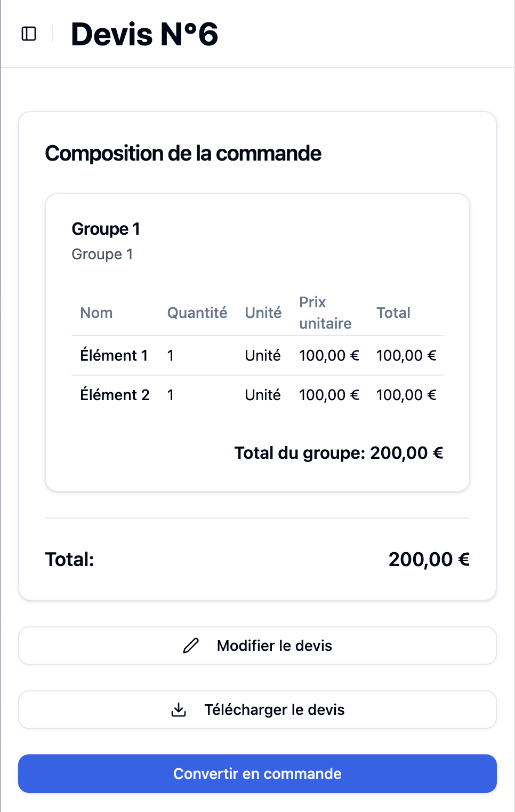Click the Télécharger le devis button

(257, 710)
